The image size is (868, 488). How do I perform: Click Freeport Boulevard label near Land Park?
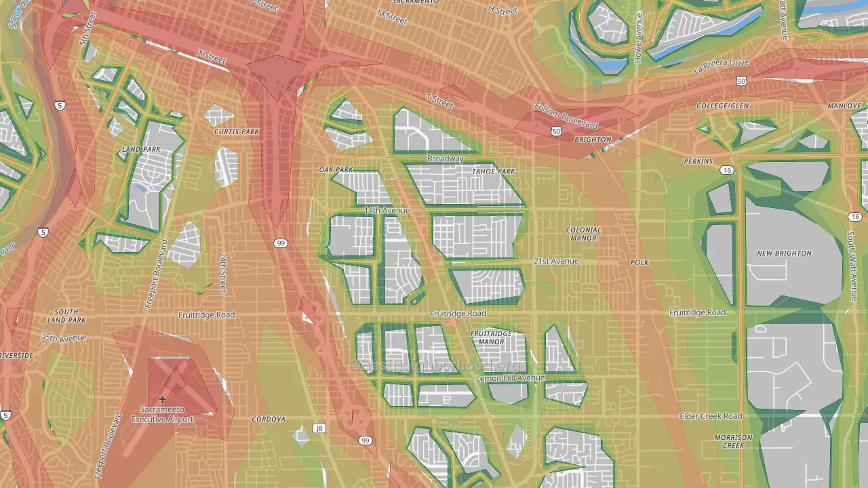157,274
